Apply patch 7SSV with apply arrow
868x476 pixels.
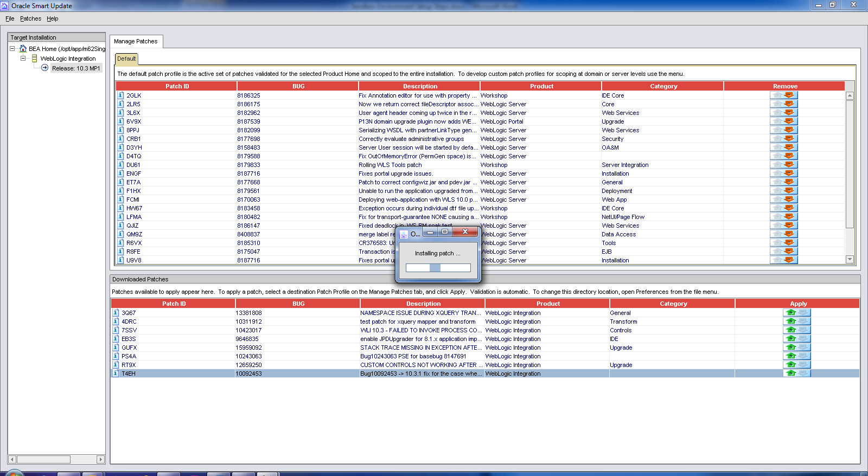[x=791, y=330]
